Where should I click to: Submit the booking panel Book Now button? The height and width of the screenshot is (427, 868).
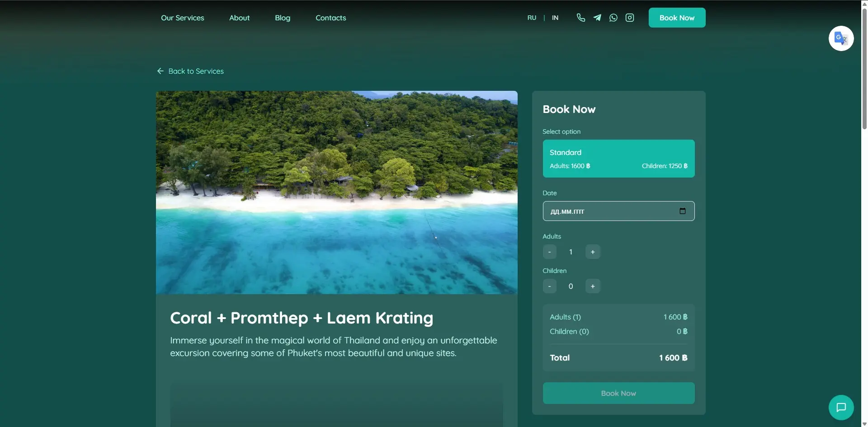click(618, 393)
